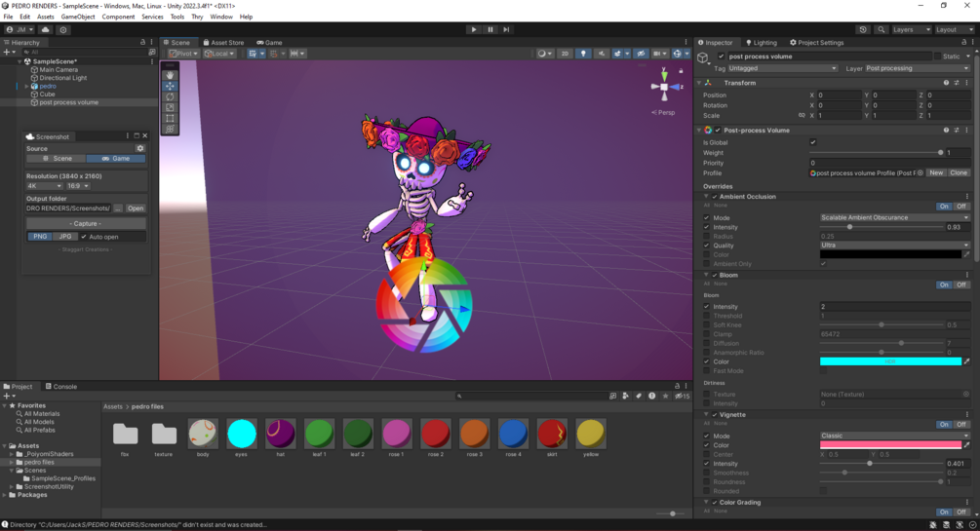Pick Vignette color with eyedropper
980x531 pixels.
(967, 445)
